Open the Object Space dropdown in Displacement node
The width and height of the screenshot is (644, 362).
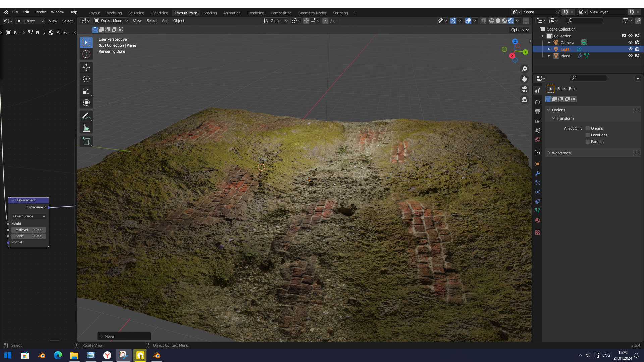[x=29, y=216]
